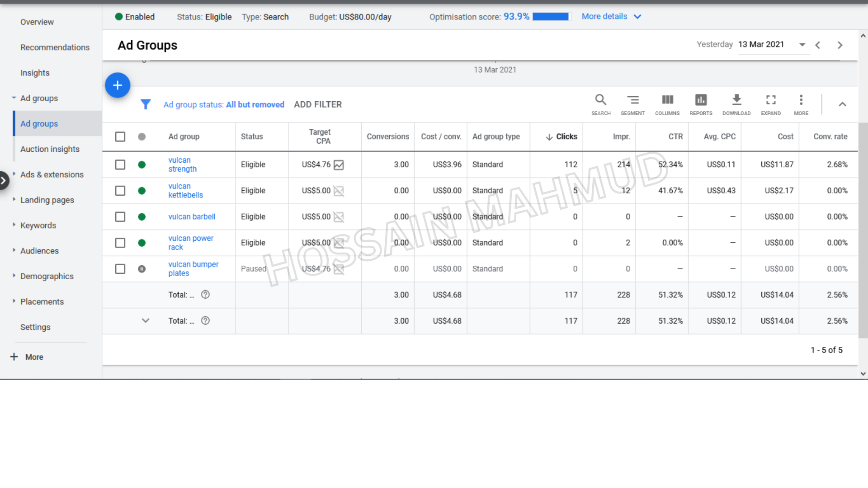Click the vertical scrollbar thumb
868x488 pixels.
863,230
